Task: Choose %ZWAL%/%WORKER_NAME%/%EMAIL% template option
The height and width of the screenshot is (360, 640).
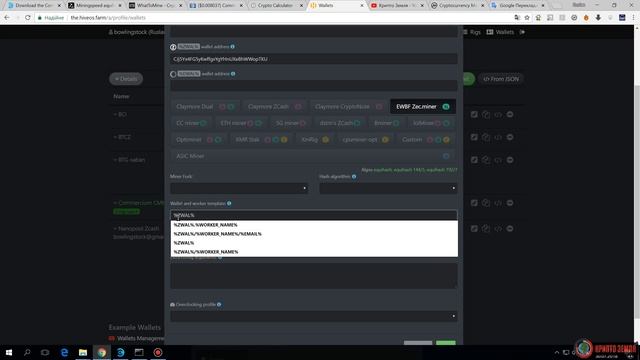Action: click(314, 234)
